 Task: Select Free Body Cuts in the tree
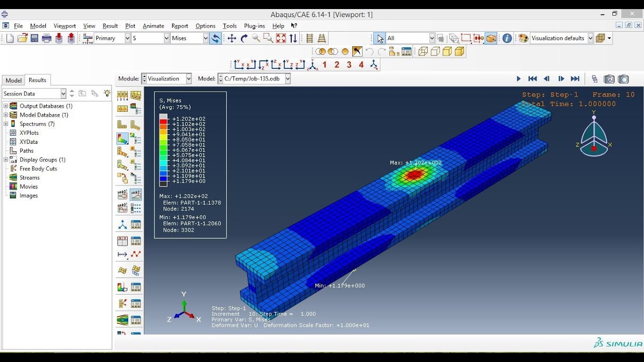tap(38, 169)
